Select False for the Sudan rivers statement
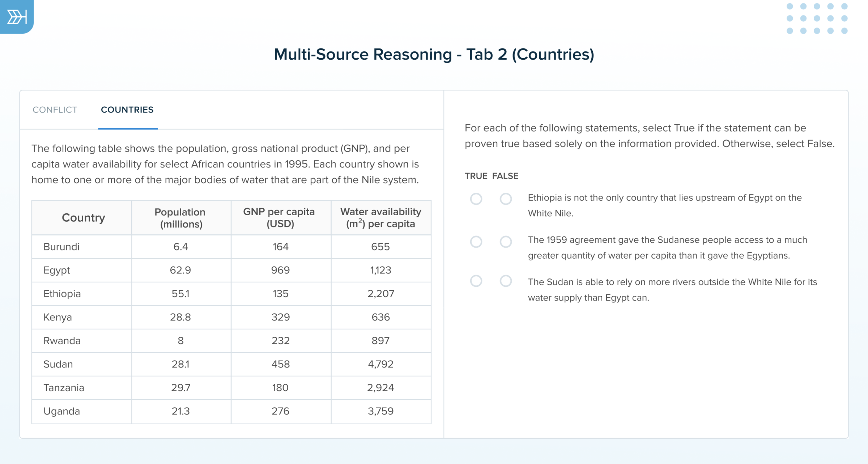Screen dimensions: 868x464 click(x=506, y=280)
